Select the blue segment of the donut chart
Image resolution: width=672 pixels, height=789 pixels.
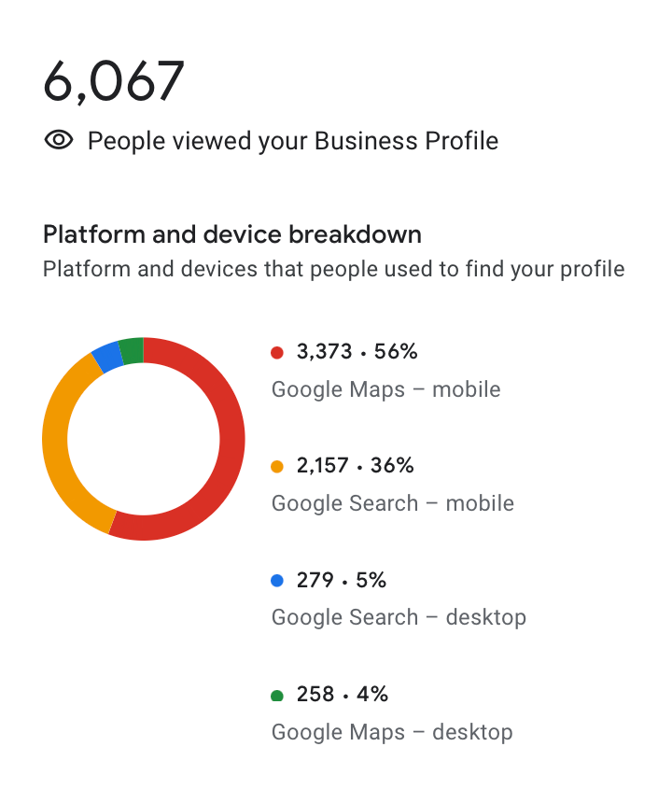pyautogui.click(x=107, y=357)
